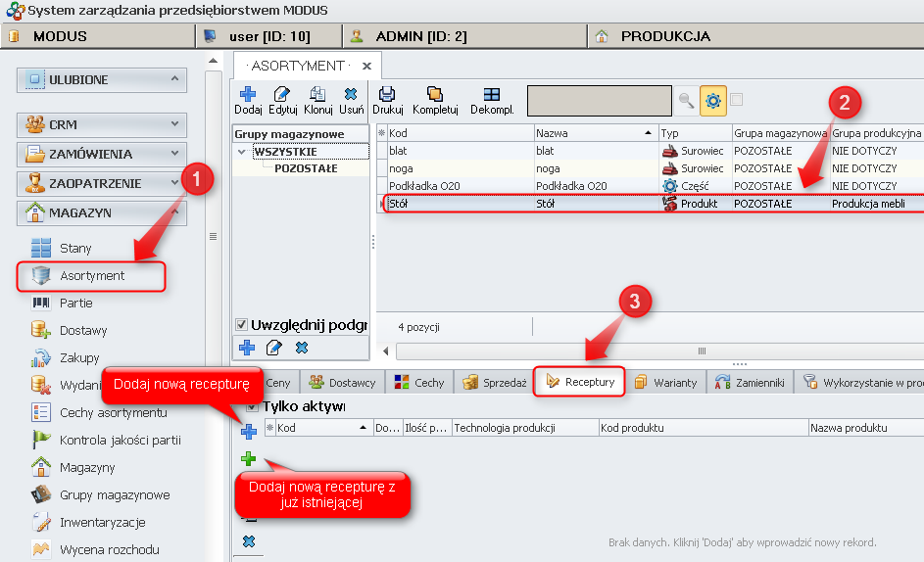The height and width of the screenshot is (562, 924).
Task: Click the Grupa produkcyjna column header
Action: tap(876, 133)
